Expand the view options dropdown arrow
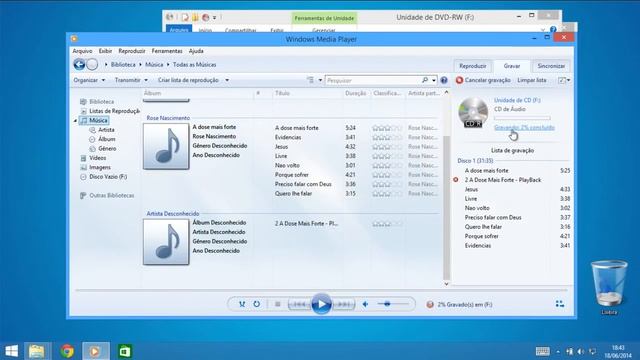This screenshot has height=360, width=640. [320, 80]
